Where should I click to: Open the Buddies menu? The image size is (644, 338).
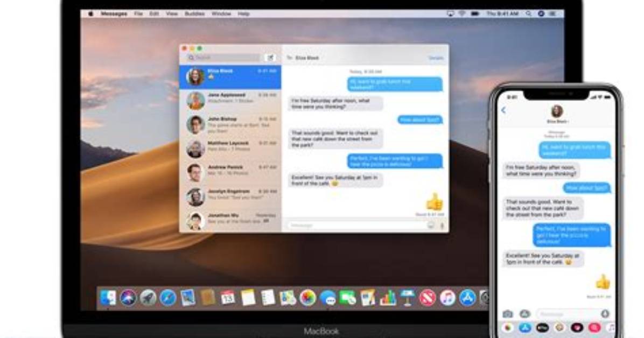click(195, 14)
